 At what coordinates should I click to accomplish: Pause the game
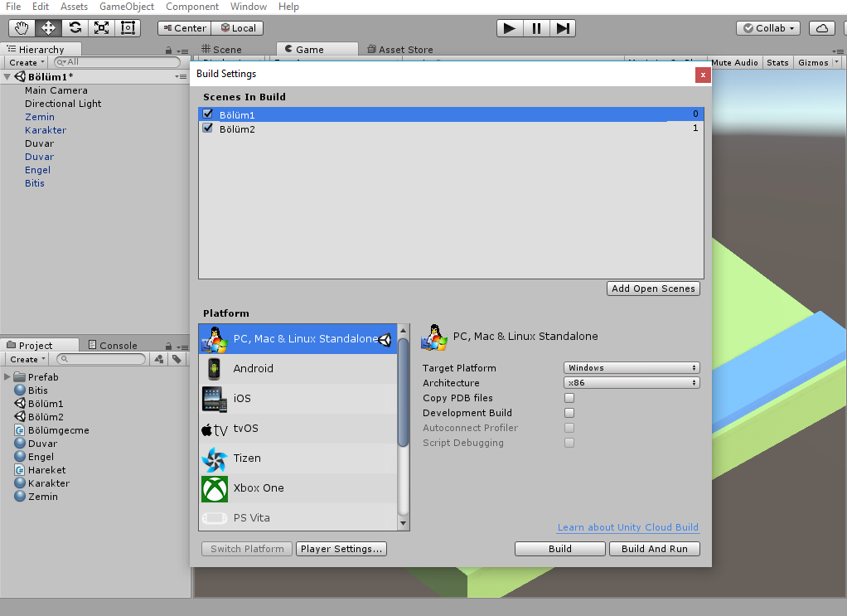pyautogui.click(x=536, y=28)
